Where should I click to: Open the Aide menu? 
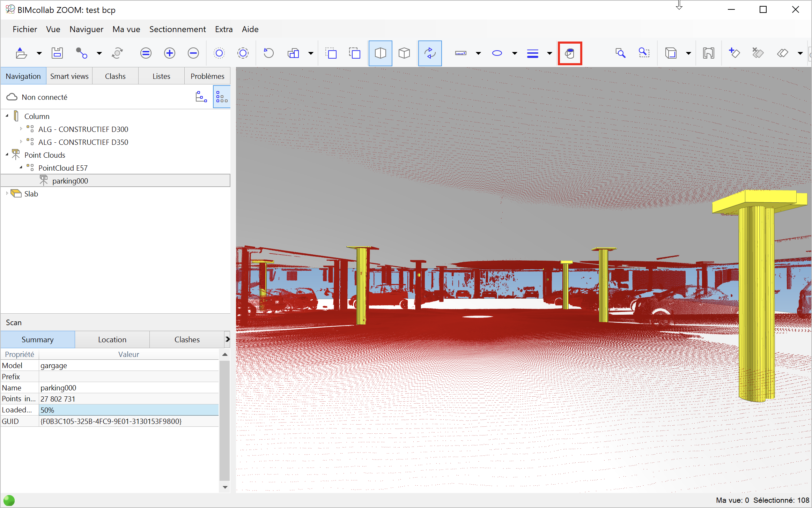(x=250, y=29)
